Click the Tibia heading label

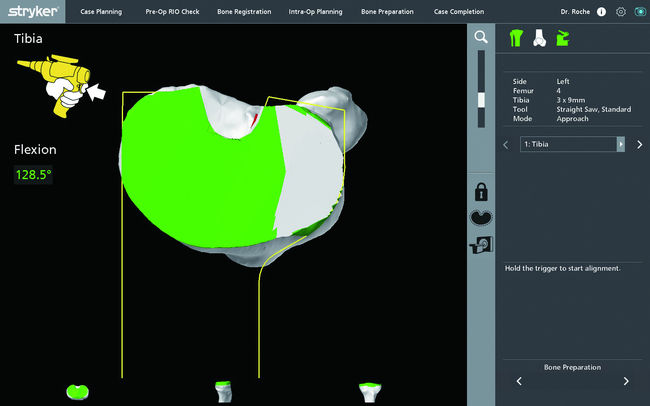(x=28, y=39)
